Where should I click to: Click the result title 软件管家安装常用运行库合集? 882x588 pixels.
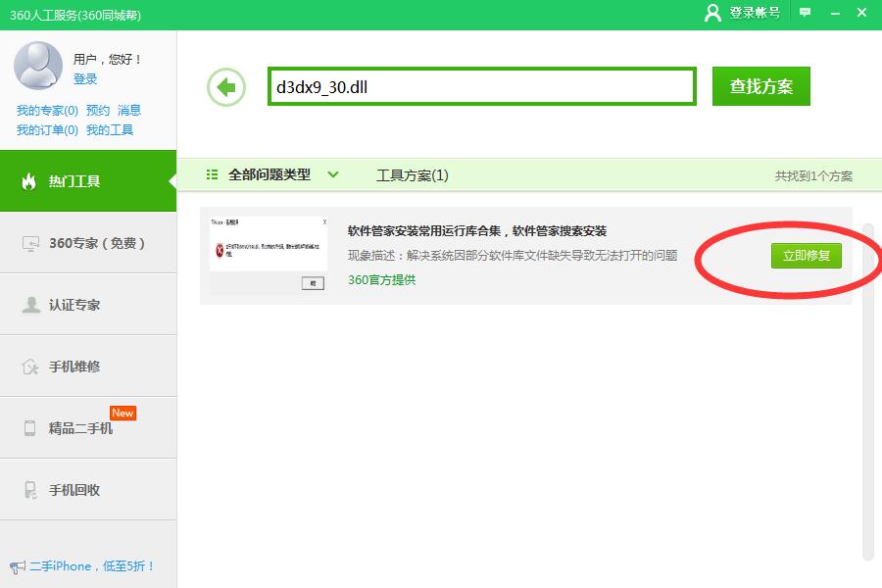pyautogui.click(x=477, y=230)
